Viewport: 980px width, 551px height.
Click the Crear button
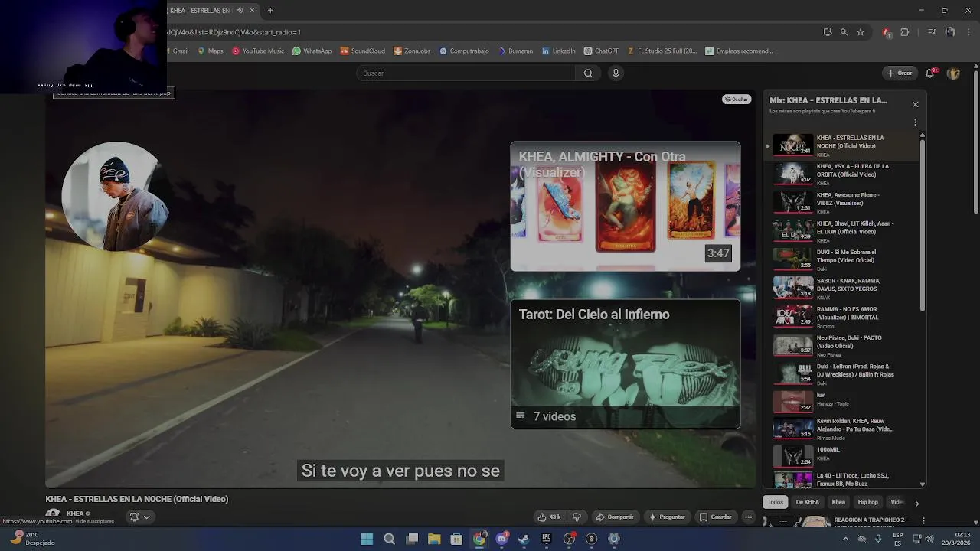(900, 73)
